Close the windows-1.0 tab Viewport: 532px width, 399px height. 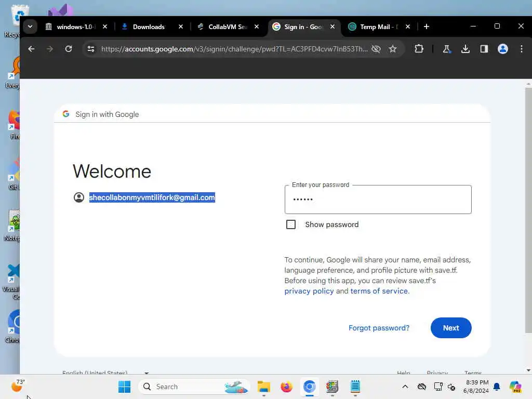(105, 26)
